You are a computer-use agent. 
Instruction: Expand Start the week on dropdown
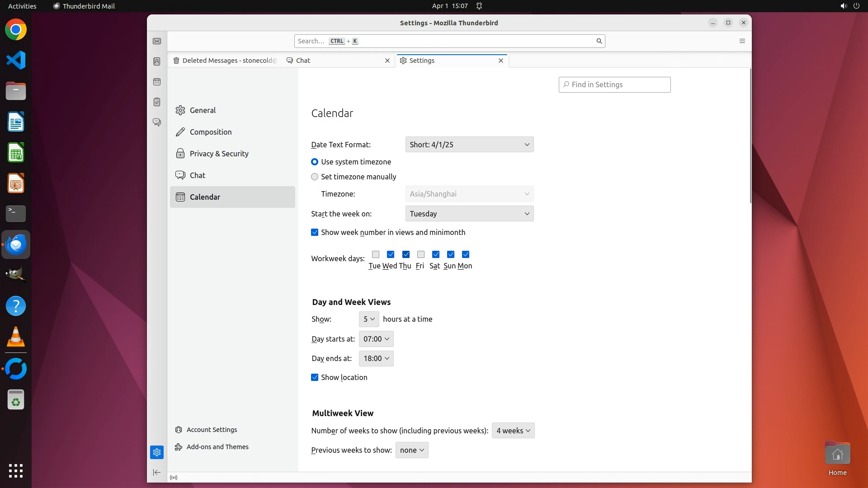click(469, 214)
